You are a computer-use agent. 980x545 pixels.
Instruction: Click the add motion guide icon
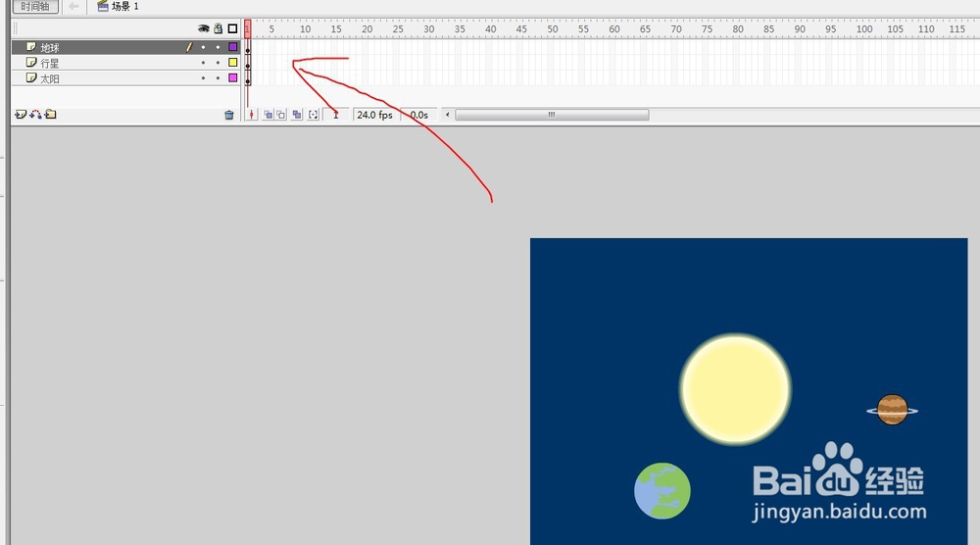pyautogui.click(x=35, y=115)
